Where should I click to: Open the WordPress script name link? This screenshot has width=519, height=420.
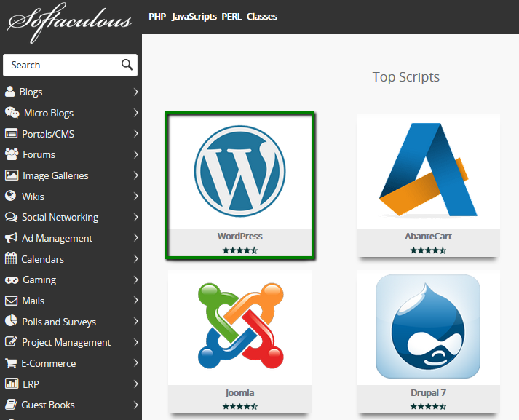coord(239,237)
